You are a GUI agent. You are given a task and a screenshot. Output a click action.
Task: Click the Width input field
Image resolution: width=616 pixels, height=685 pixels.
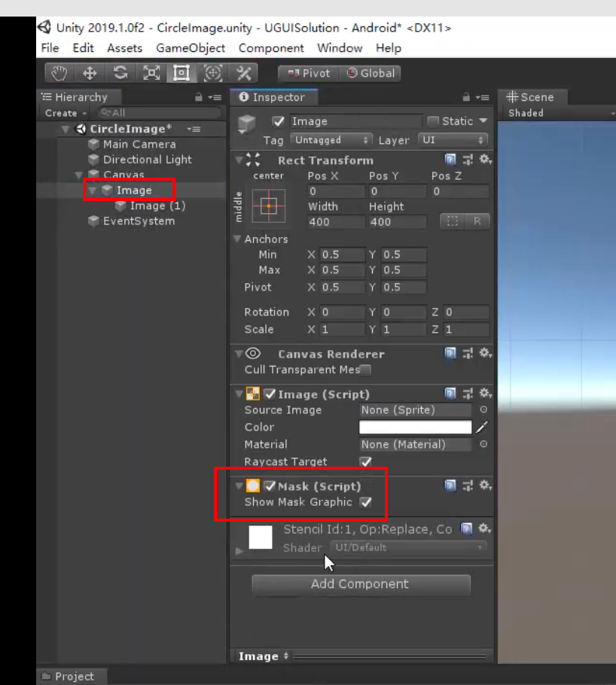(336, 221)
